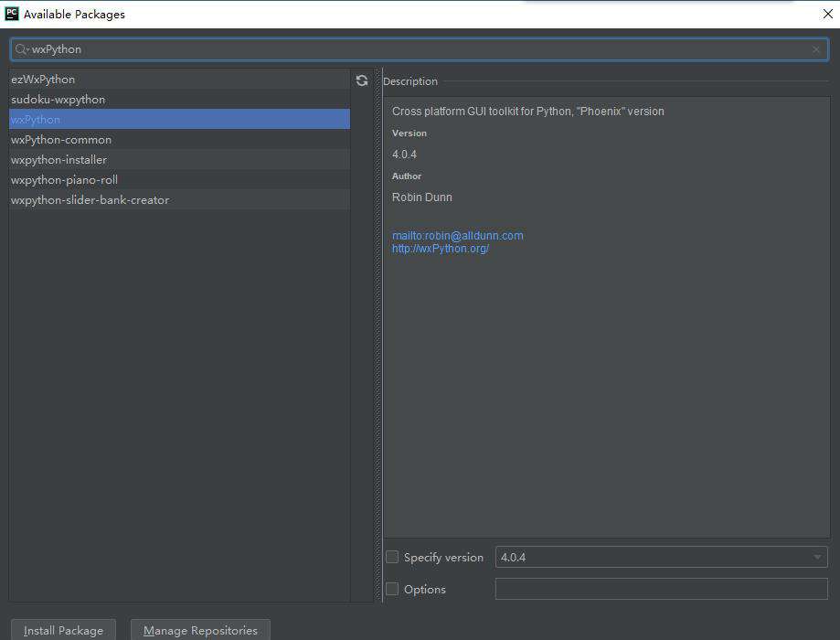This screenshot has width=840, height=640.
Task: Select the highlighted wxPython package
Action: [x=179, y=119]
